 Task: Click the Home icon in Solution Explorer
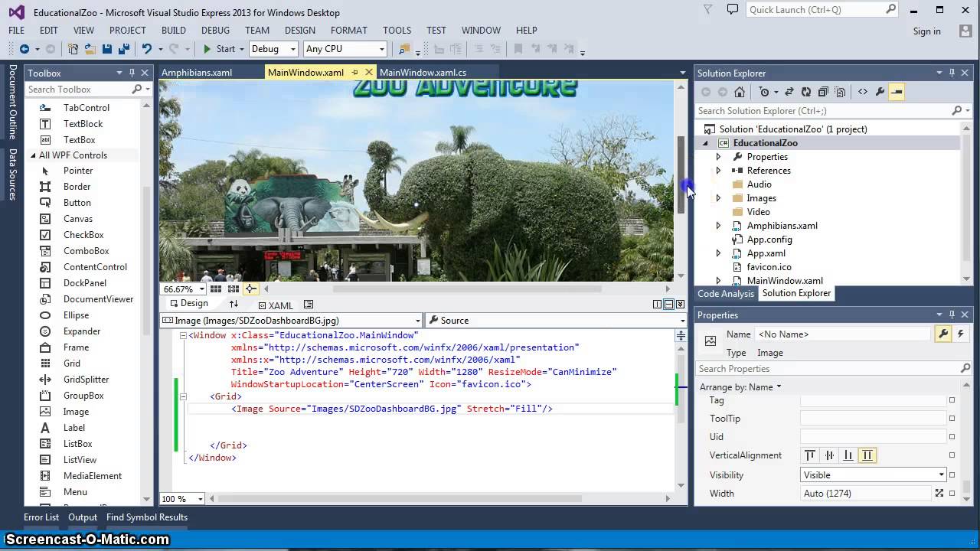[x=739, y=92]
